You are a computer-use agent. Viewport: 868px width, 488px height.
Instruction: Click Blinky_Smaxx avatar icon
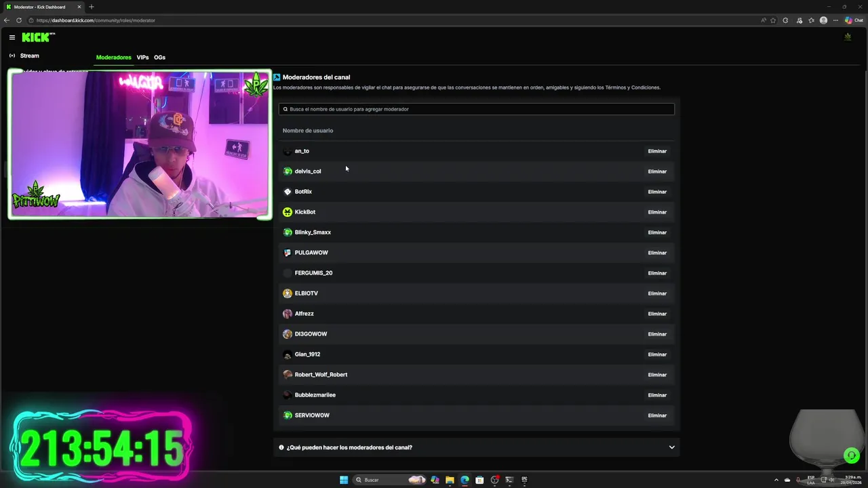pyautogui.click(x=288, y=232)
